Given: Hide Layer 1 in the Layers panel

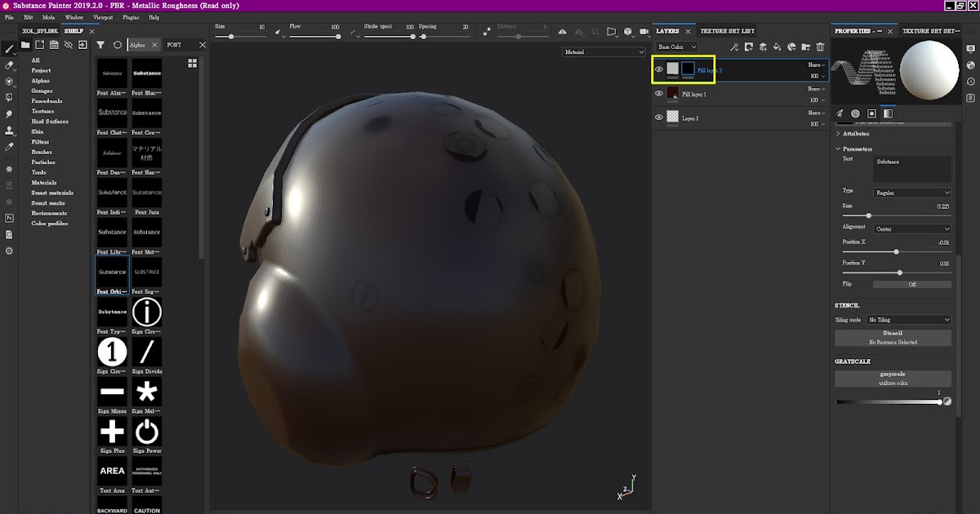Looking at the screenshot, I should coord(658,117).
